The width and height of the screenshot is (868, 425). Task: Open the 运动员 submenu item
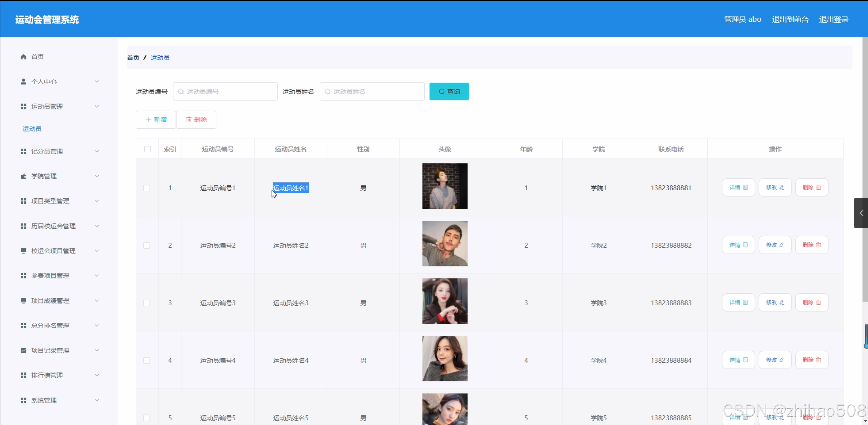pos(32,129)
